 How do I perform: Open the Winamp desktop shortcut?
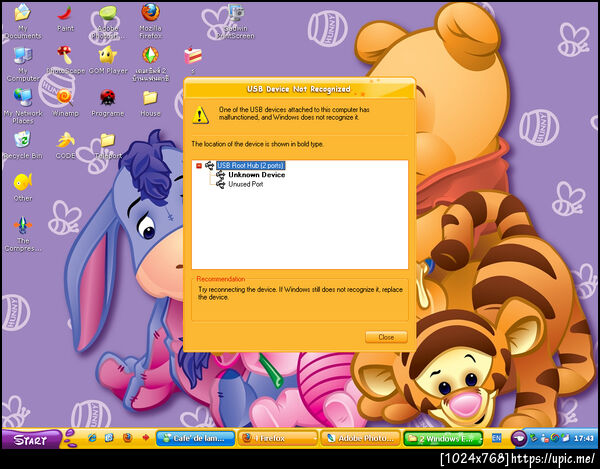click(65, 103)
